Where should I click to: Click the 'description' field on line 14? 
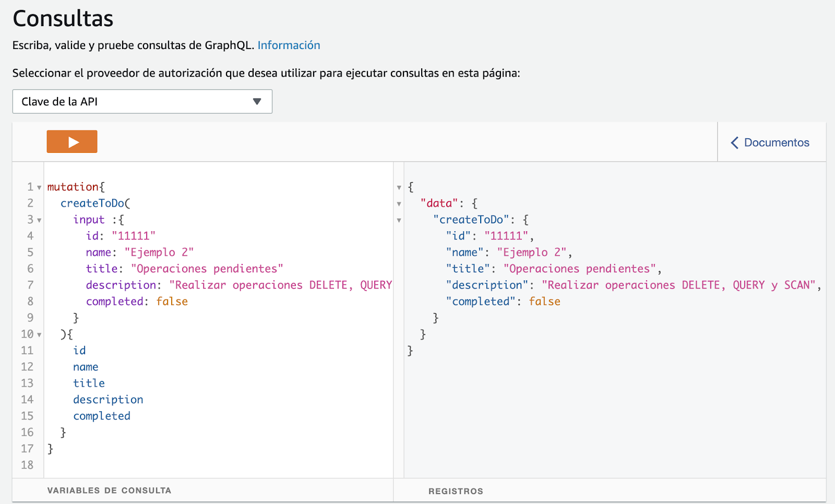click(x=108, y=400)
